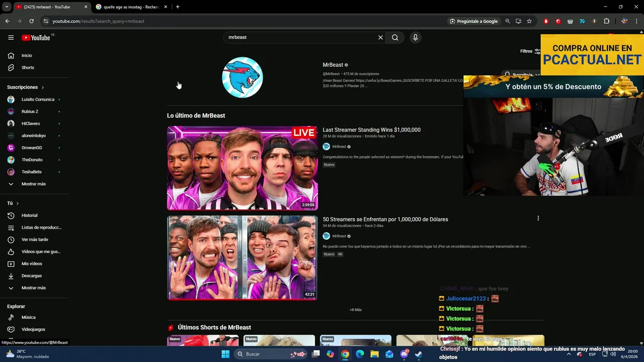Open Ver más tarde in the sidebar
This screenshot has height=362, width=644.
coord(34,239)
